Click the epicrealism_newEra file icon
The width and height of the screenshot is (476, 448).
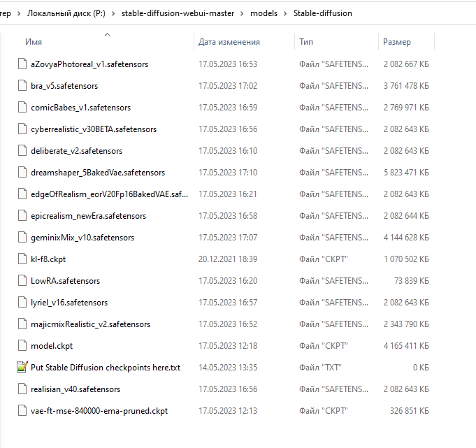pyautogui.click(x=22, y=216)
